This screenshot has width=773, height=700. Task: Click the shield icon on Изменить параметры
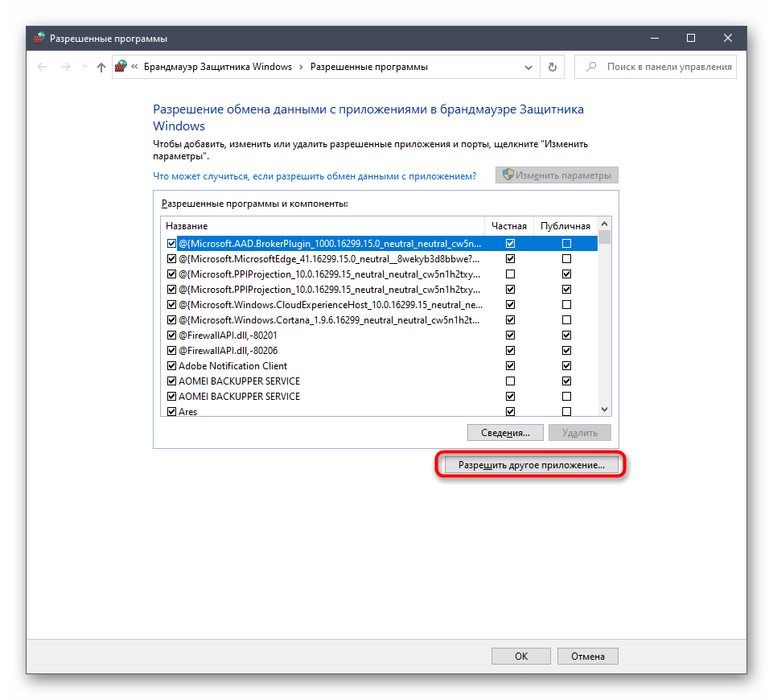(507, 175)
